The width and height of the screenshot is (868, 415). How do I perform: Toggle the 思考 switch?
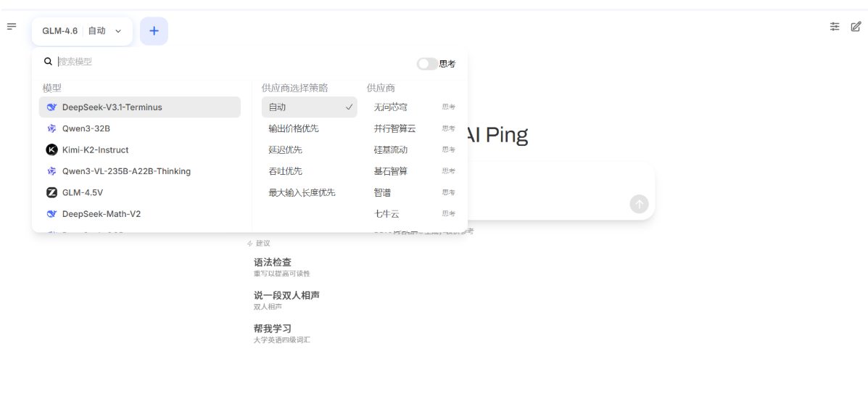click(x=427, y=65)
